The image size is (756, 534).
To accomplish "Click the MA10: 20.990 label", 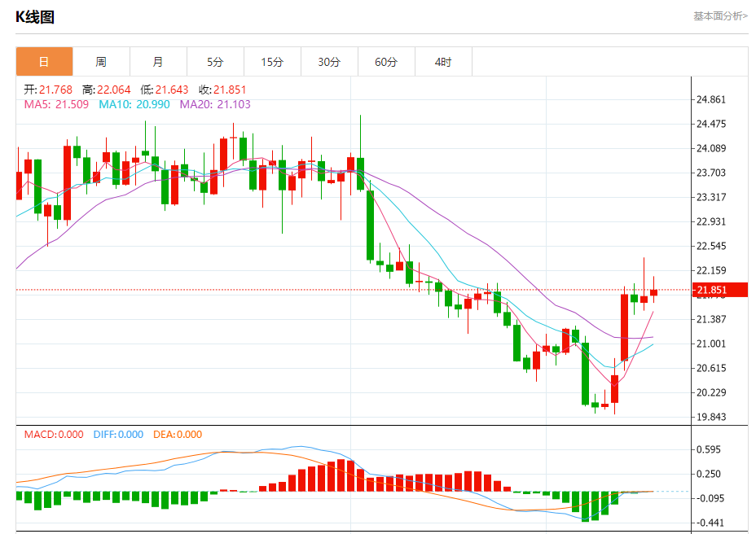I will tap(134, 104).
